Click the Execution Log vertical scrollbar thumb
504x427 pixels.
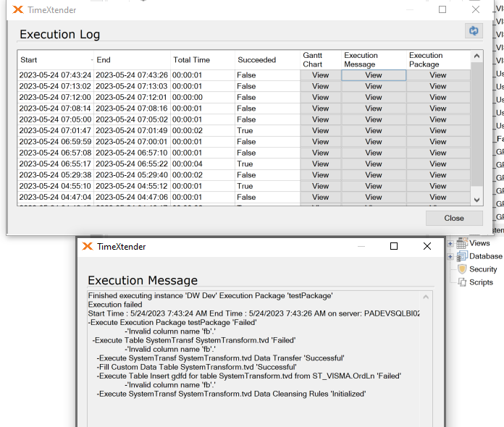tap(476, 124)
